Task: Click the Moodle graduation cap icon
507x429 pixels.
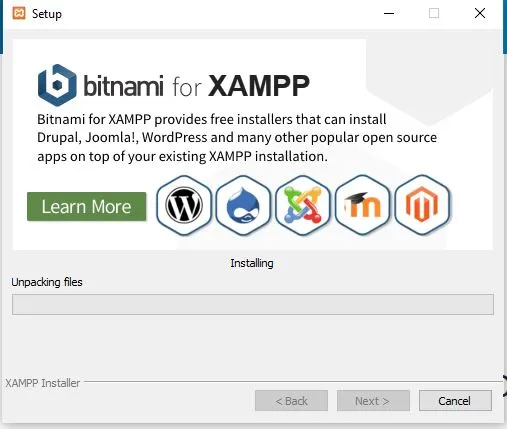Action: [362, 205]
